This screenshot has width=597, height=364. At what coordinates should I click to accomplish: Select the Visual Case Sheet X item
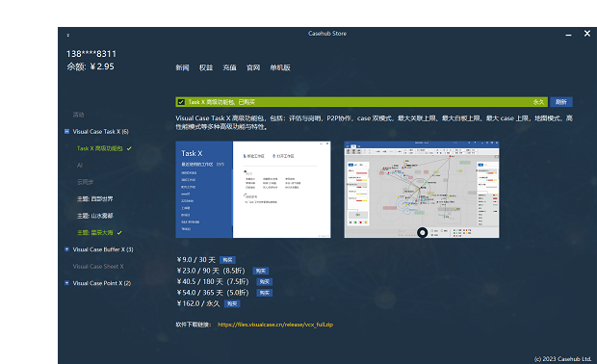(98, 267)
